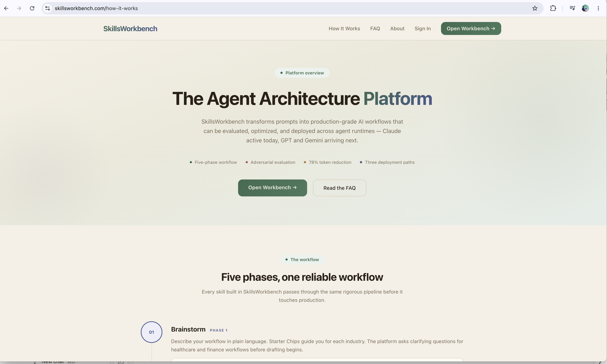Click the Five phases, one reliable workflow heading
607x364 pixels.
(302, 277)
